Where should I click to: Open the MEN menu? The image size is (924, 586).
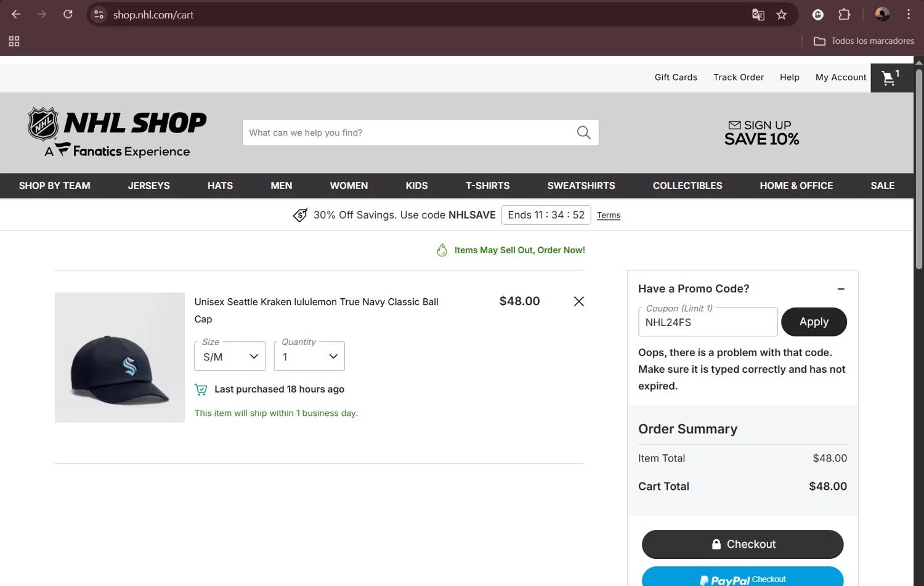coord(281,185)
